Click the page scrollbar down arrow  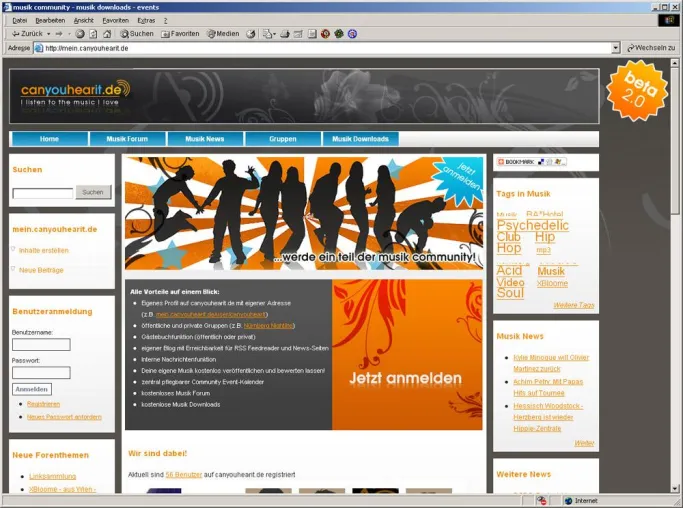(675, 489)
